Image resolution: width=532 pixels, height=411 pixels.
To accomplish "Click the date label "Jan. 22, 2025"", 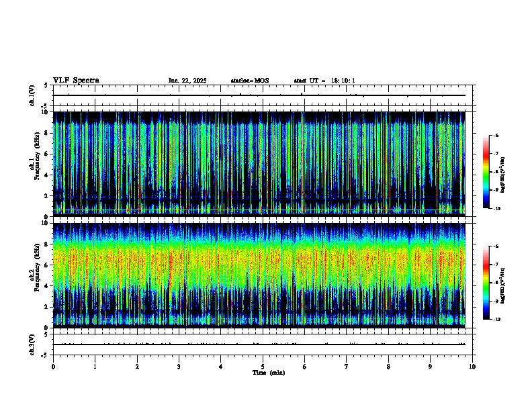I will [x=187, y=81].
